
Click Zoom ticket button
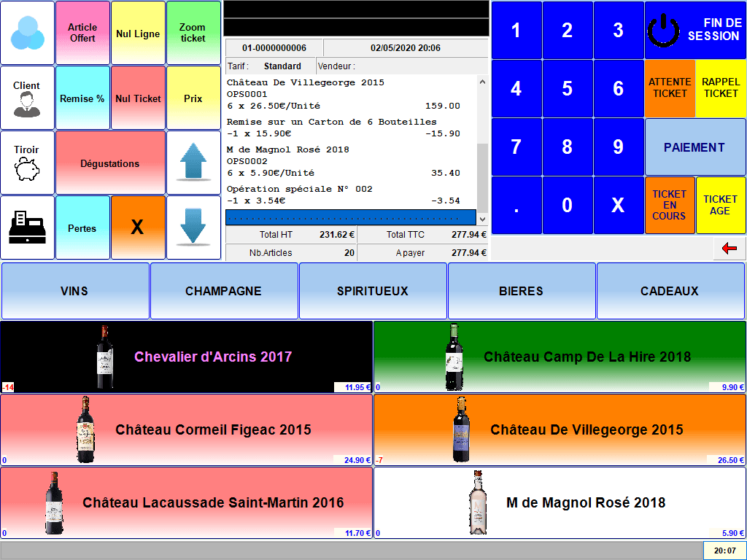193,33
